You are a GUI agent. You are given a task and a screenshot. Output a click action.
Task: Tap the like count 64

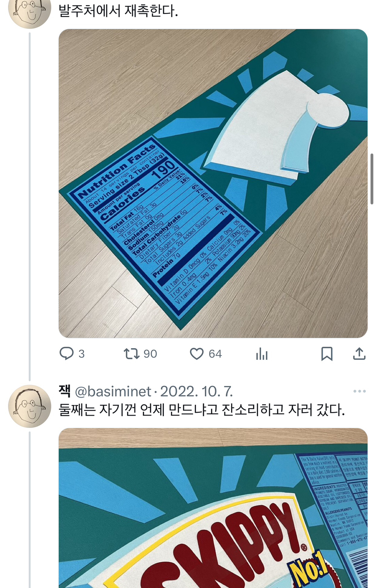(x=215, y=354)
